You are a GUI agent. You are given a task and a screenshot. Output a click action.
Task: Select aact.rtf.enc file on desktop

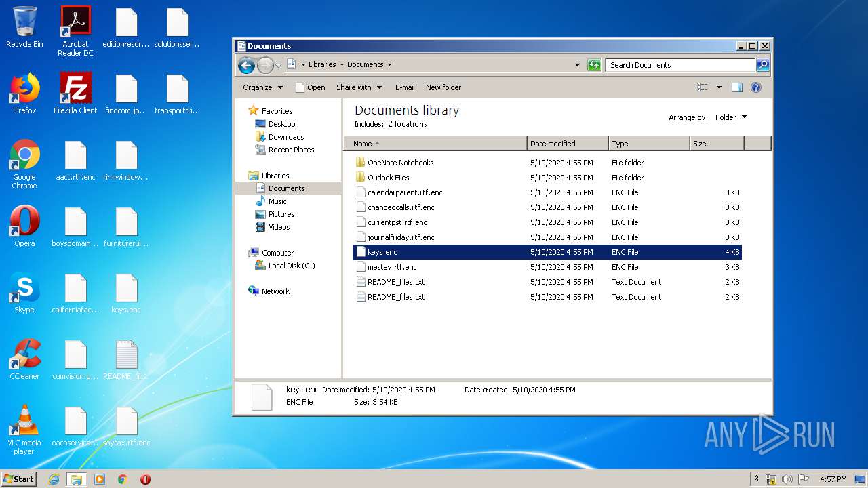pos(75,161)
